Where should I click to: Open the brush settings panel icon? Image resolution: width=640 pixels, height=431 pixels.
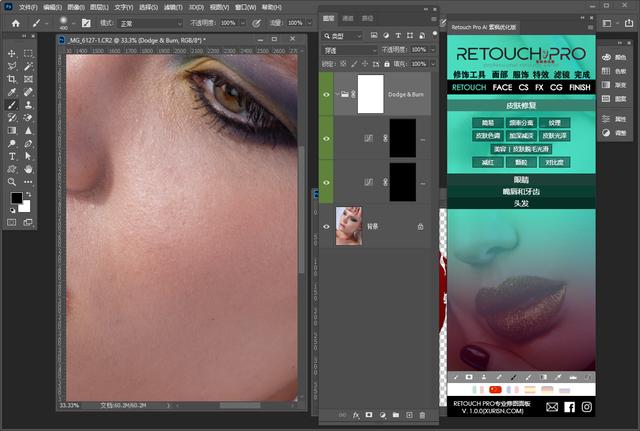86,23
